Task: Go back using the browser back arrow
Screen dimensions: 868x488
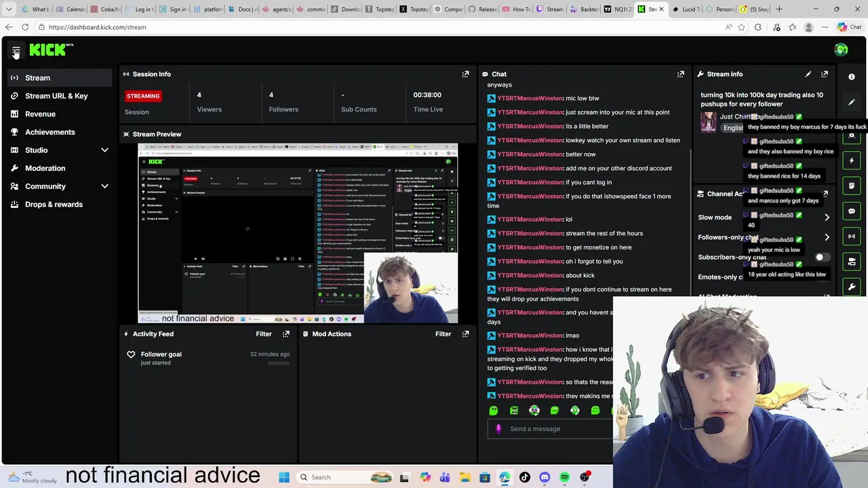Action: click(x=9, y=27)
